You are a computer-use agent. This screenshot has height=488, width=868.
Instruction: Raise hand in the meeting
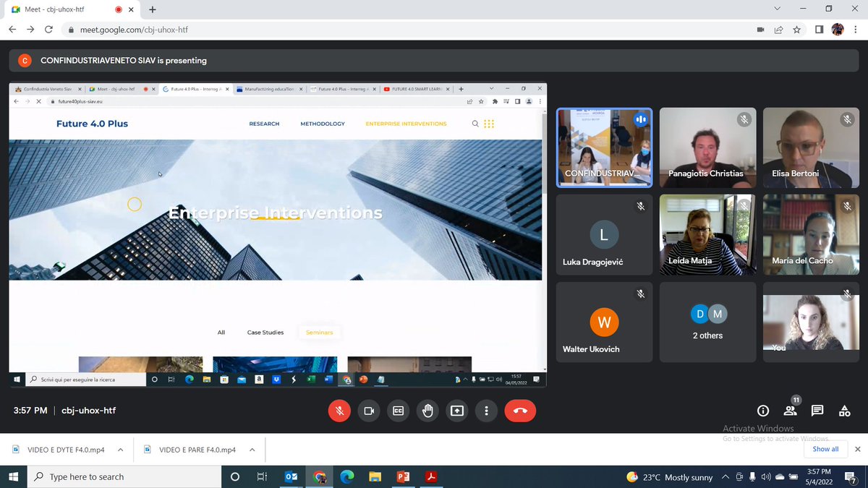pyautogui.click(x=427, y=411)
